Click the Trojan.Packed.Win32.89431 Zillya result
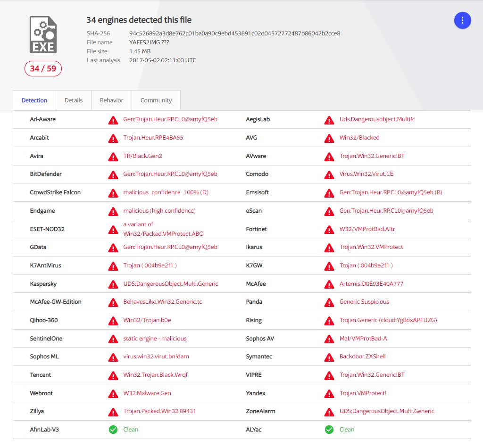483x448 pixels. click(x=159, y=411)
